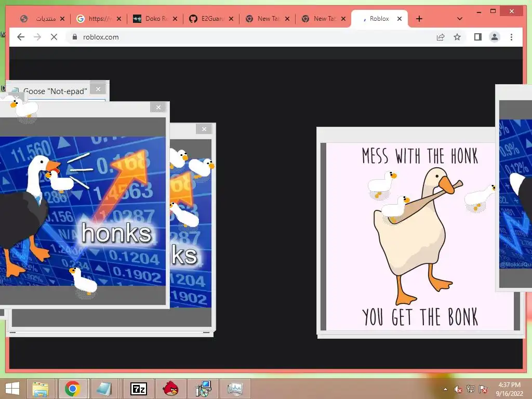Click the Mess With The Honk image
The width and height of the screenshot is (532, 399).
tap(420, 236)
